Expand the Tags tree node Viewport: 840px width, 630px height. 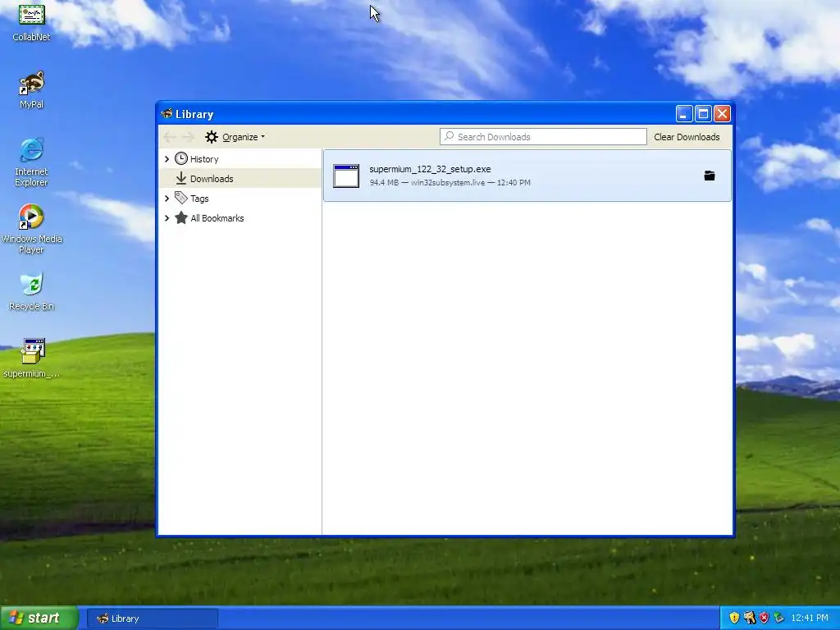(x=167, y=199)
